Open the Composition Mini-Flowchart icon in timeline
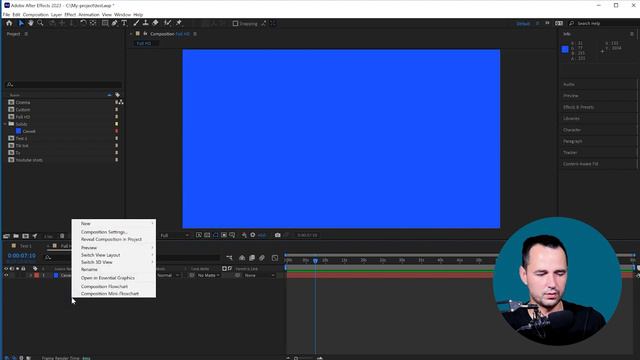The height and width of the screenshot is (360, 640). pos(229,258)
